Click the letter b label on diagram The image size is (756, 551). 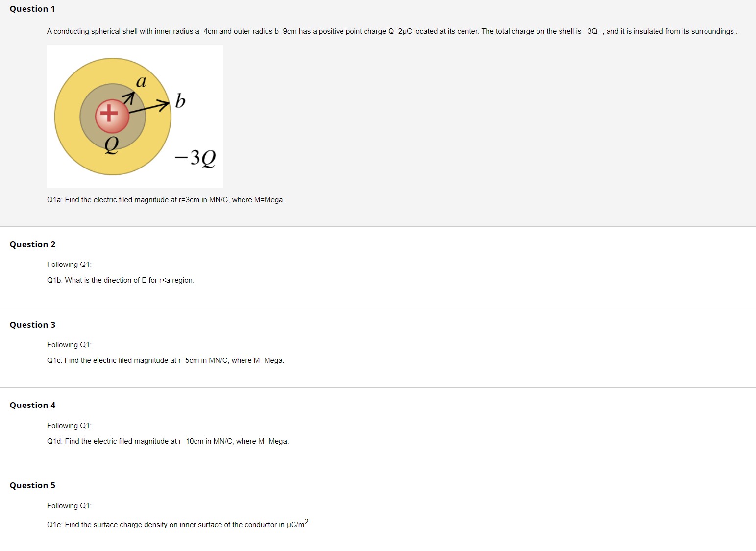tap(180, 101)
